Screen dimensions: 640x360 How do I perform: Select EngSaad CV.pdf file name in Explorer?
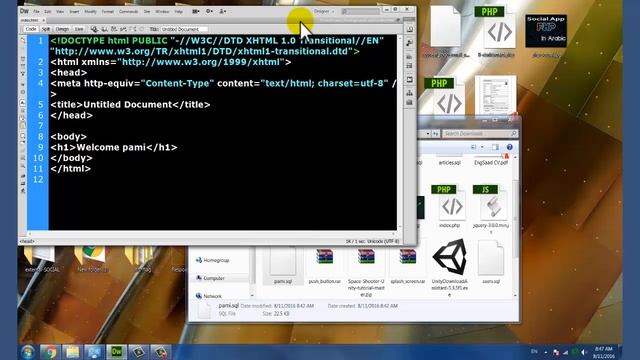pyautogui.click(x=491, y=162)
